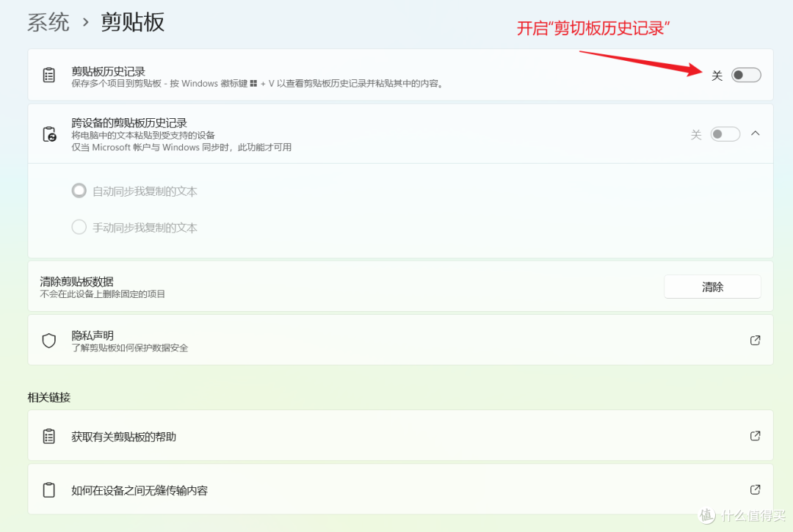Select the 自动同步我复制的文本 radio button
This screenshot has width=793, height=532.
point(79,191)
